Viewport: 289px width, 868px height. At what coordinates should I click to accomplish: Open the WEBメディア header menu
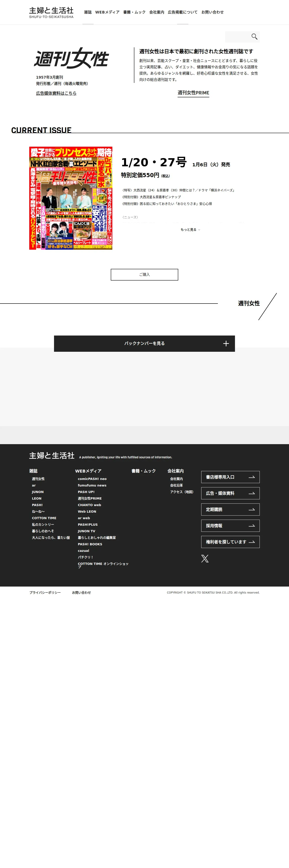click(107, 12)
